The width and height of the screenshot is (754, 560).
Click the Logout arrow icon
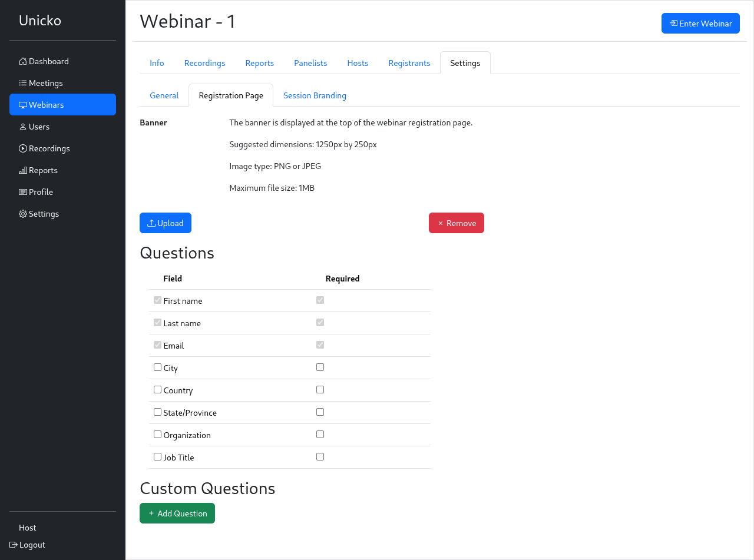click(x=14, y=545)
